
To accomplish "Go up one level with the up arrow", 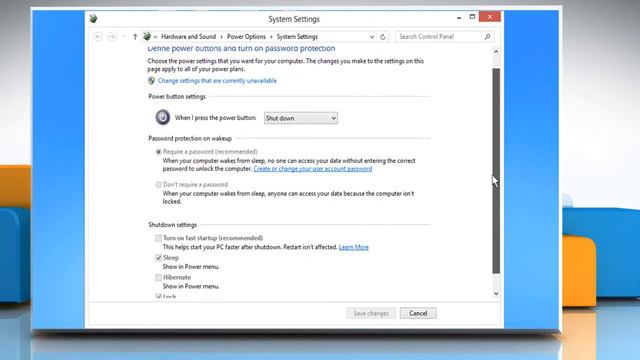I will [135, 37].
